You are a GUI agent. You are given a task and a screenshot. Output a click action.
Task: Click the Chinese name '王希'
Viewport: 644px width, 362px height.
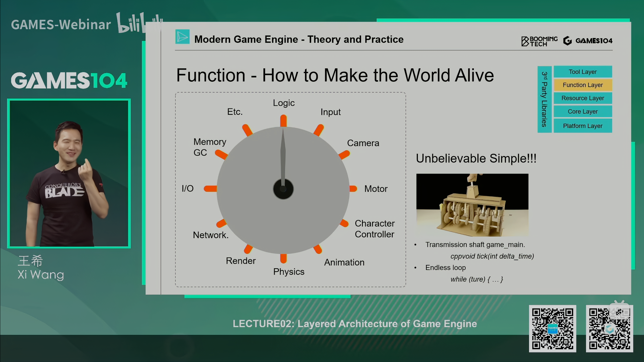click(x=30, y=260)
